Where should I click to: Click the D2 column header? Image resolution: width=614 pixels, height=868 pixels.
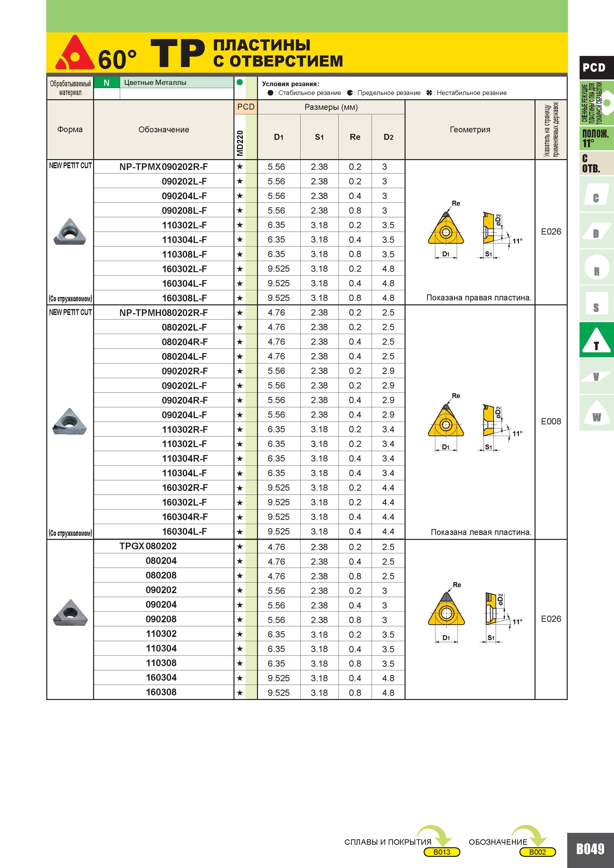(x=388, y=137)
